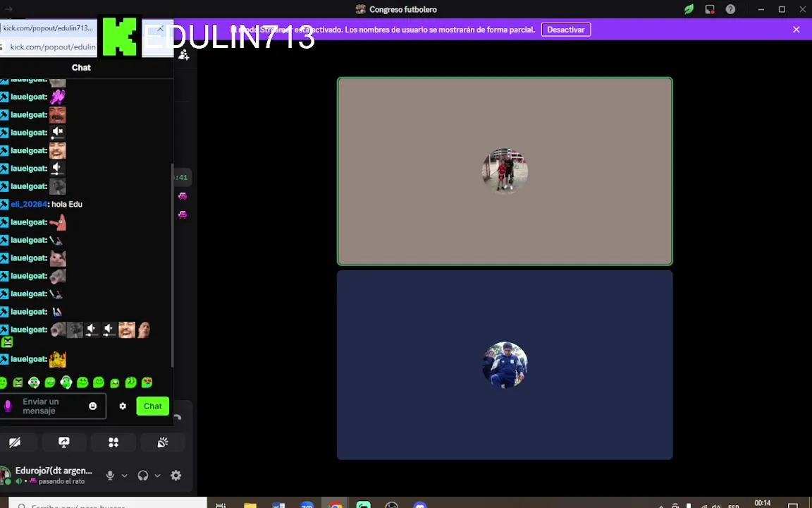Click the 'pasando el rato' channel status
This screenshot has height=508, width=812.
click(x=61, y=481)
